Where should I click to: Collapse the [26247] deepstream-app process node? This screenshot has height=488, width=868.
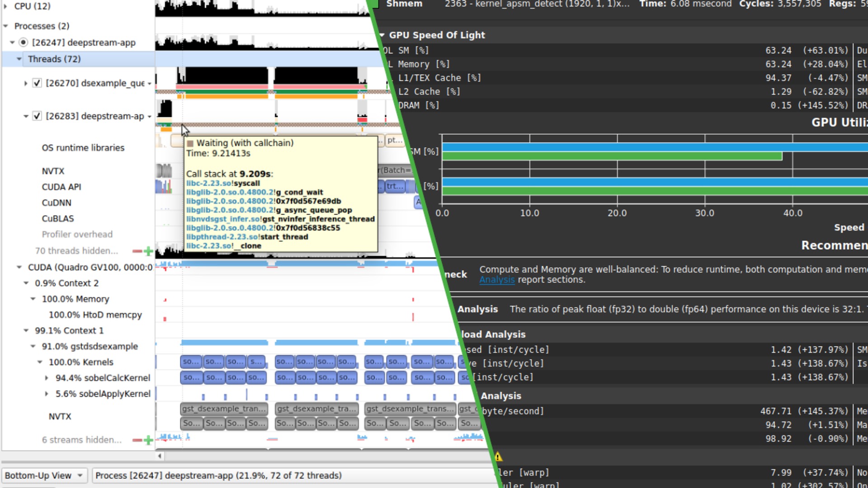(x=12, y=42)
